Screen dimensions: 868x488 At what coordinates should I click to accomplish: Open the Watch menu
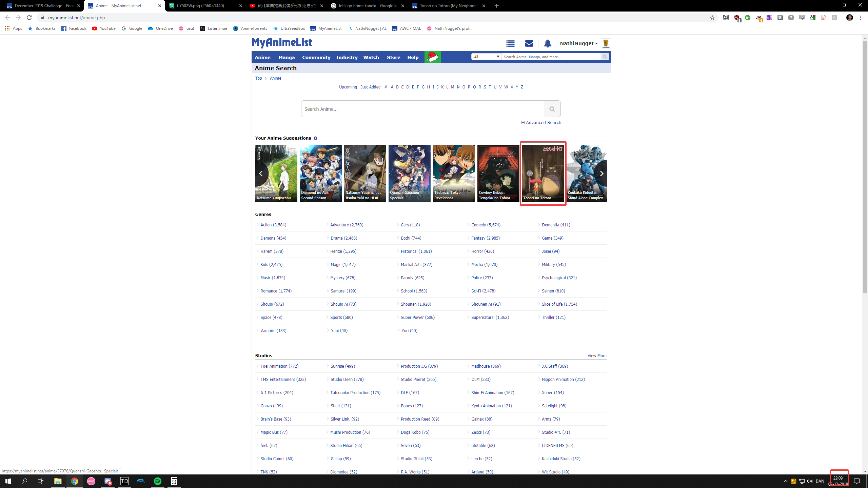pyautogui.click(x=371, y=57)
